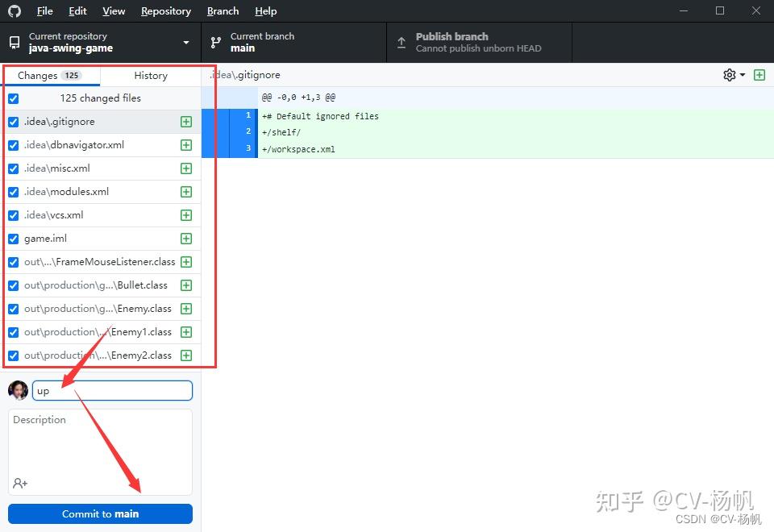Click the GitHub Octocat logo in the title bar

pos(15,10)
